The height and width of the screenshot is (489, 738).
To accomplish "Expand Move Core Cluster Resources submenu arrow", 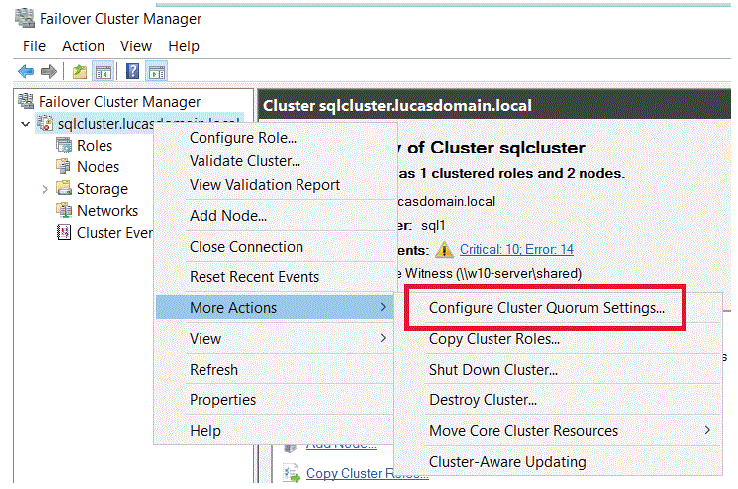I will pyautogui.click(x=707, y=430).
